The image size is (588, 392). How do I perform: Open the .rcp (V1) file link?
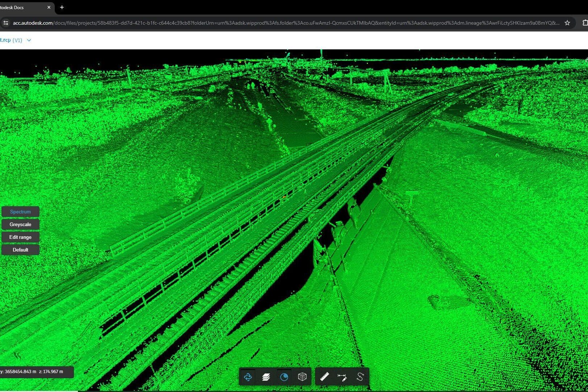[x=11, y=40]
